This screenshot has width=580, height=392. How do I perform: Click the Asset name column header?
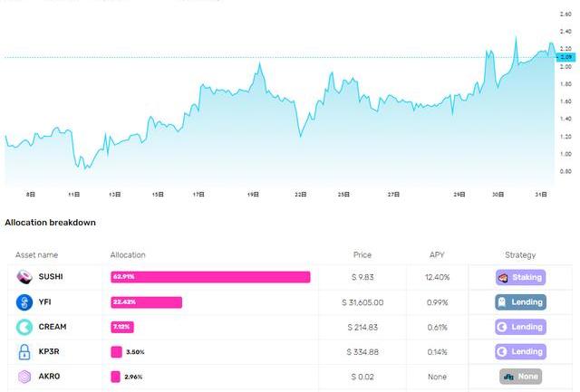coord(36,254)
